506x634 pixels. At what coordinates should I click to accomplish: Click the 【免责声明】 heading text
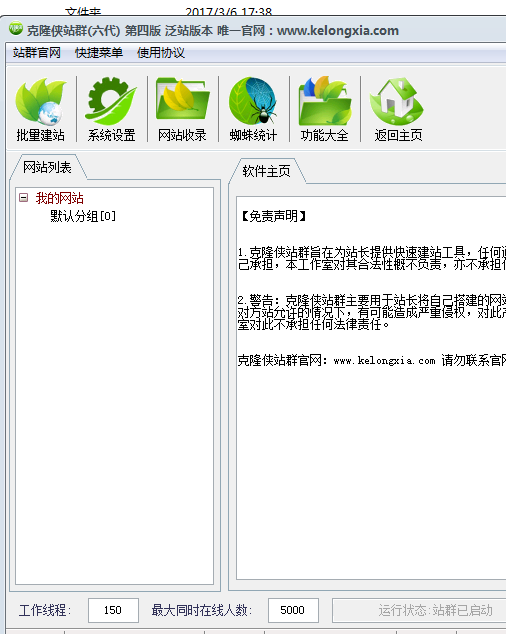coord(273,216)
